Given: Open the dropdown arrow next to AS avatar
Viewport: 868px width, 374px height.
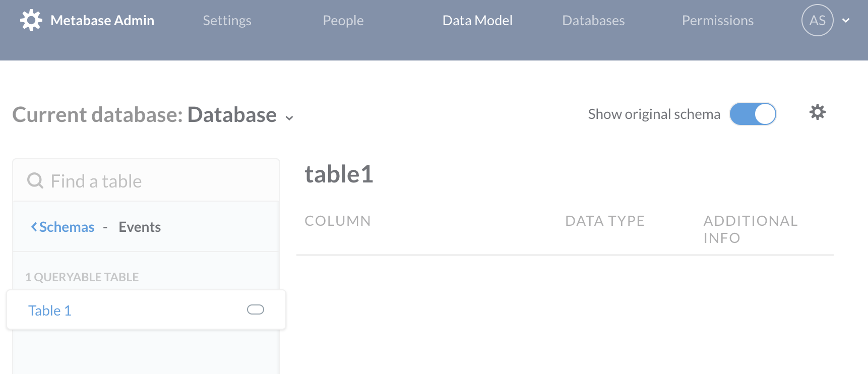Looking at the screenshot, I should pyautogui.click(x=846, y=21).
